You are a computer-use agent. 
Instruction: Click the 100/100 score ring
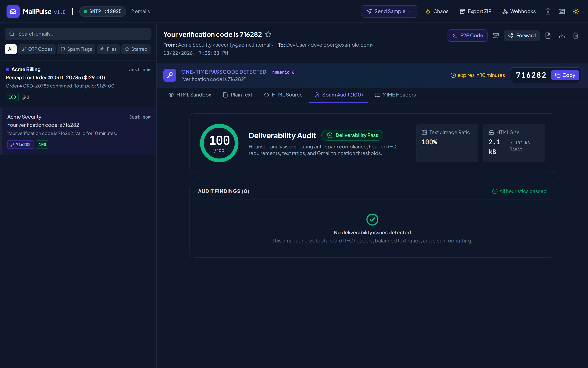(x=219, y=143)
